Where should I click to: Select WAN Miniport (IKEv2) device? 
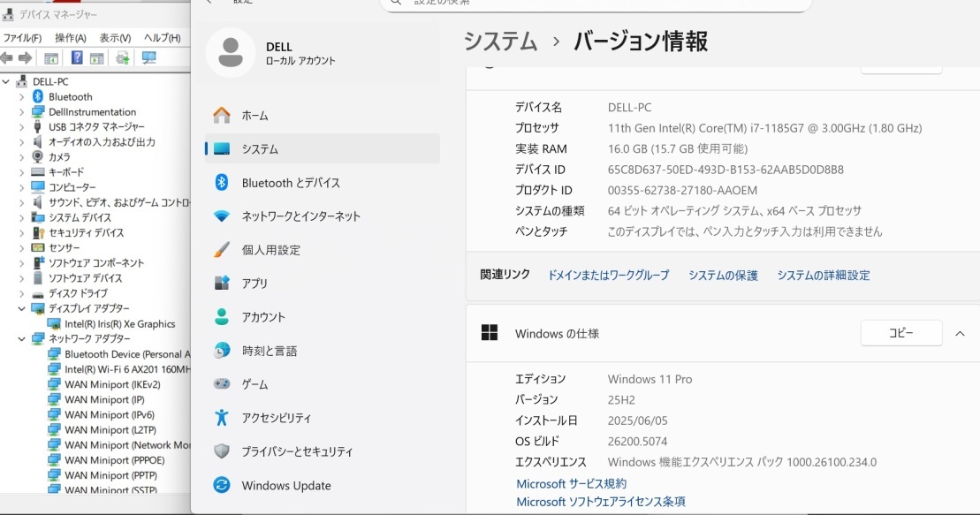coord(112,384)
